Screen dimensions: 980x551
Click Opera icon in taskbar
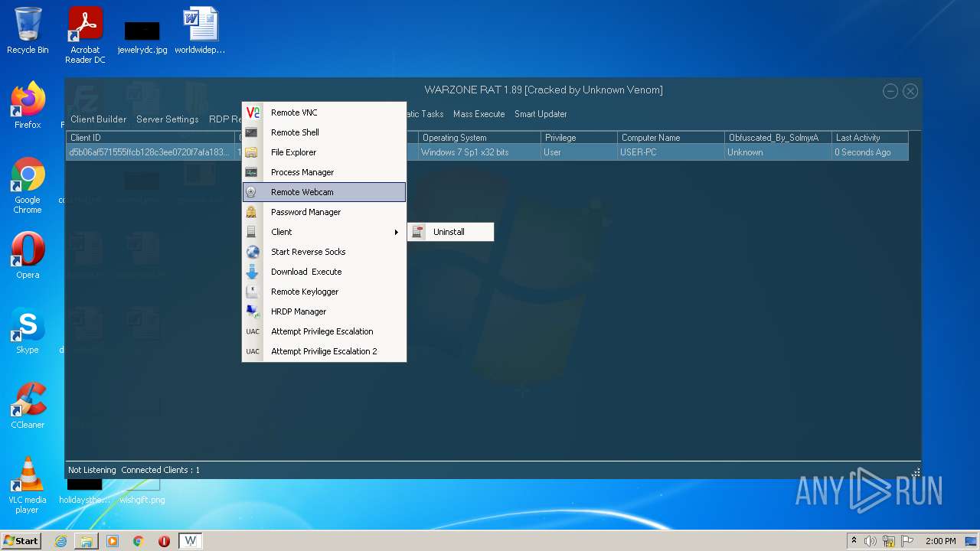click(x=164, y=541)
